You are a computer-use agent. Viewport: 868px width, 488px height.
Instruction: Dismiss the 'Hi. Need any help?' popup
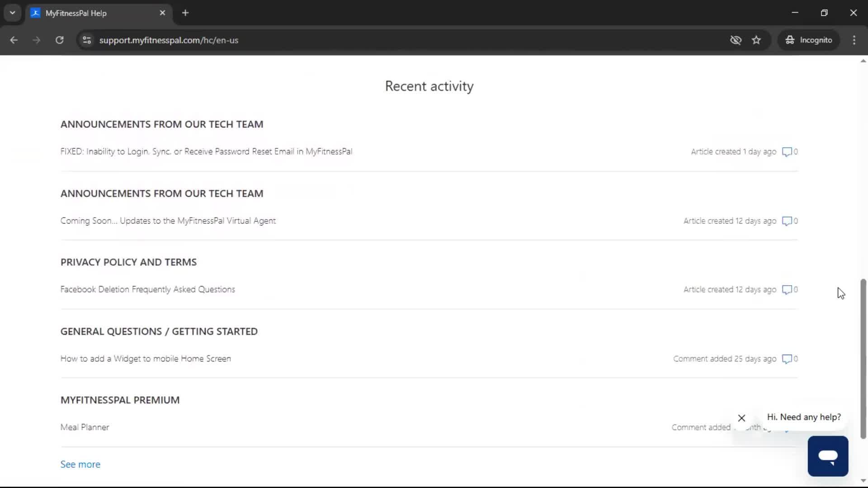(741, 418)
